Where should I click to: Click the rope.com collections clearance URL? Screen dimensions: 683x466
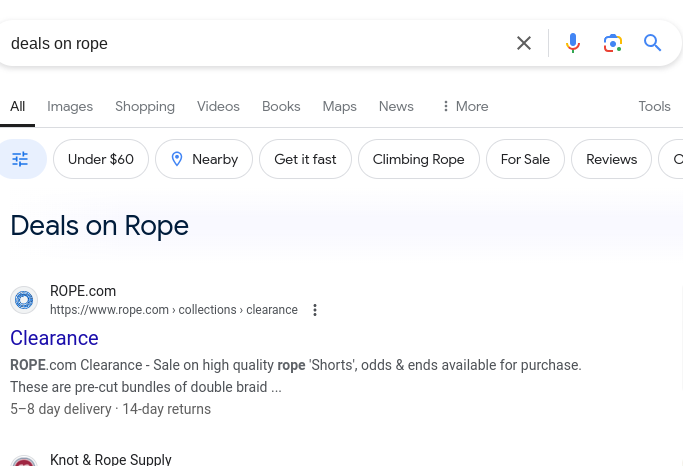pos(174,310)
